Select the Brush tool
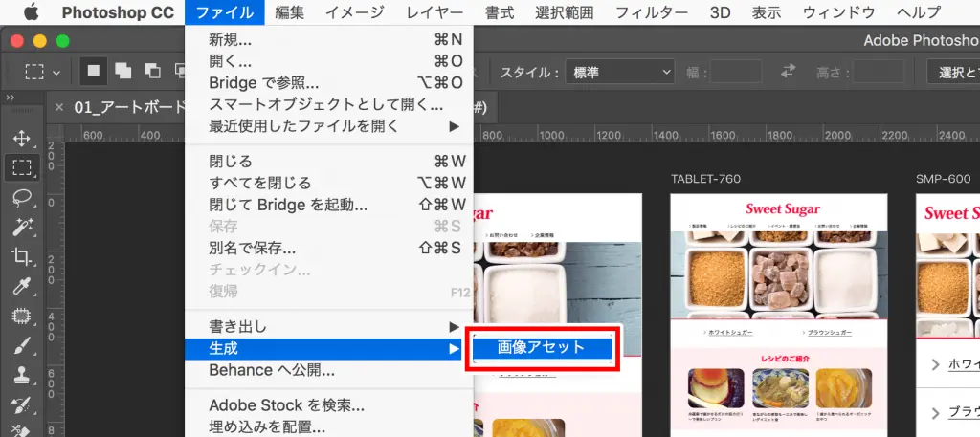The image size is (980, 437). tap(22, 346)
